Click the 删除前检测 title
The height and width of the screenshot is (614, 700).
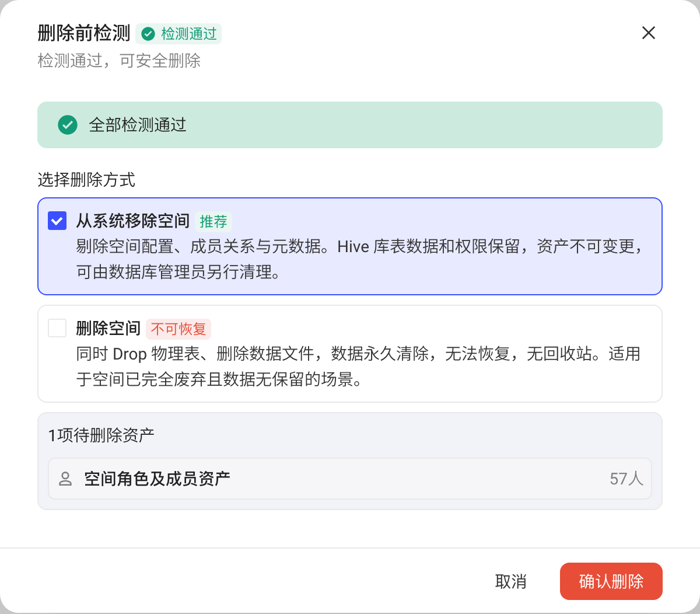pos(84,33)
